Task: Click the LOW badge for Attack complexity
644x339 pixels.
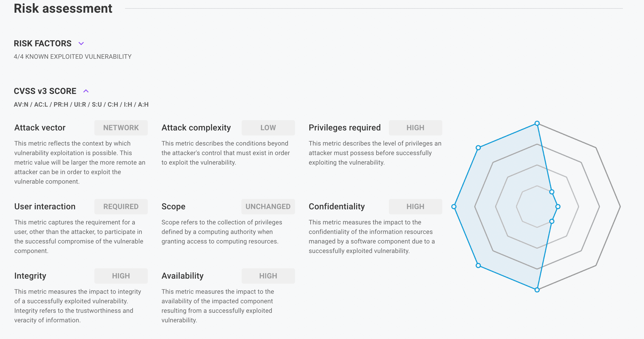Action: click(268, 128)
